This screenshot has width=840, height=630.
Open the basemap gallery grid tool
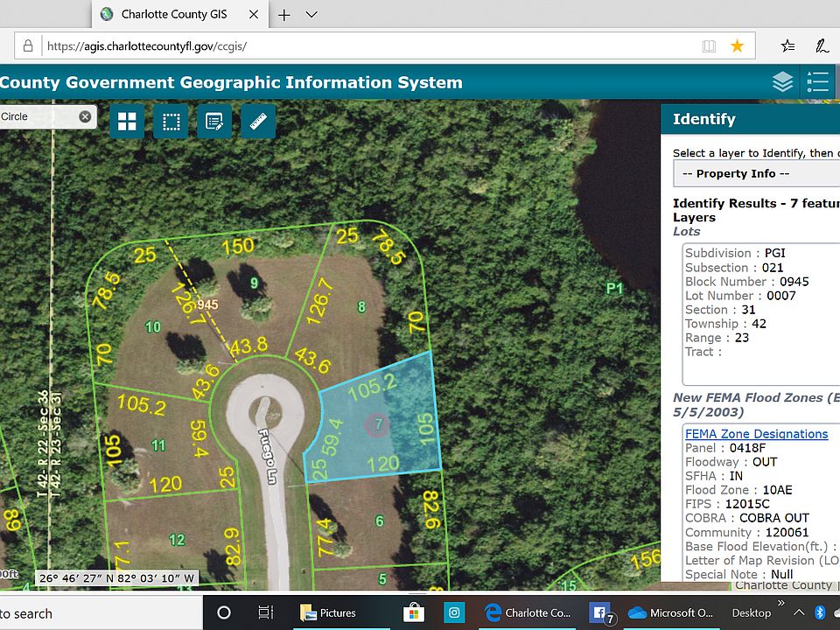[x=127, y=122]
